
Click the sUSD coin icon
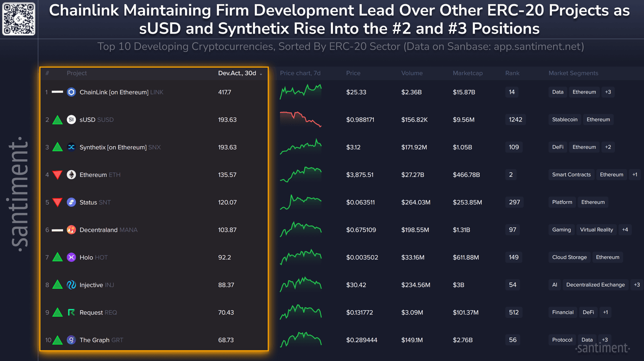71,120
